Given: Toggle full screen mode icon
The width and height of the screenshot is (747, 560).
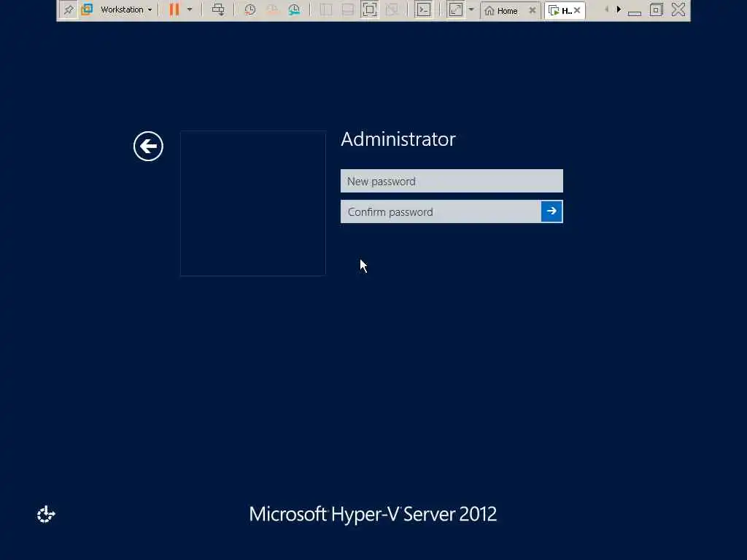Looking at the screenshot, I should tap(370, 9).
